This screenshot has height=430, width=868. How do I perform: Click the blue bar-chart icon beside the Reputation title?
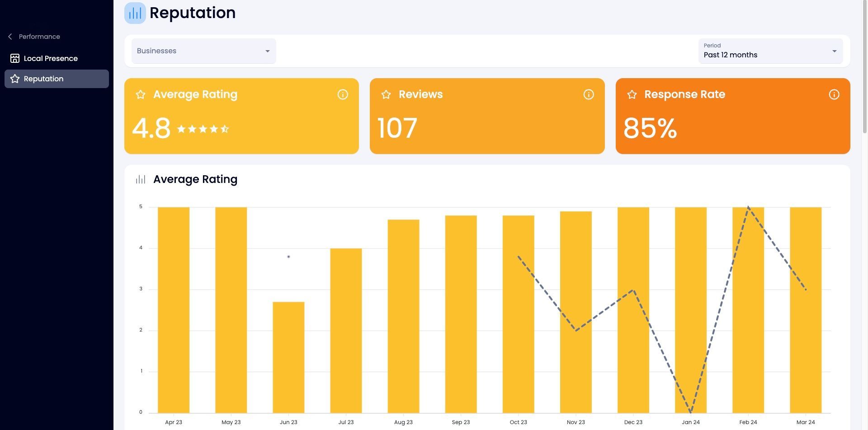coord(135,13)
